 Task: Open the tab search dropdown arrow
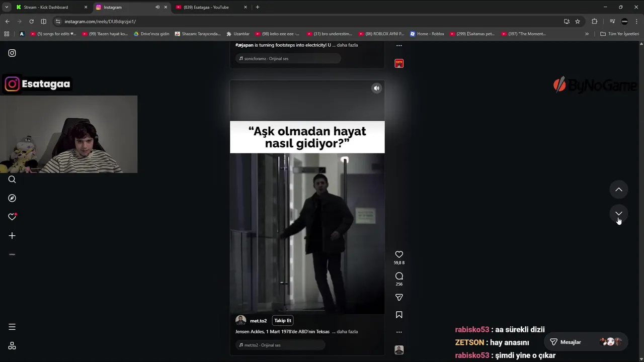coord(7,7)
